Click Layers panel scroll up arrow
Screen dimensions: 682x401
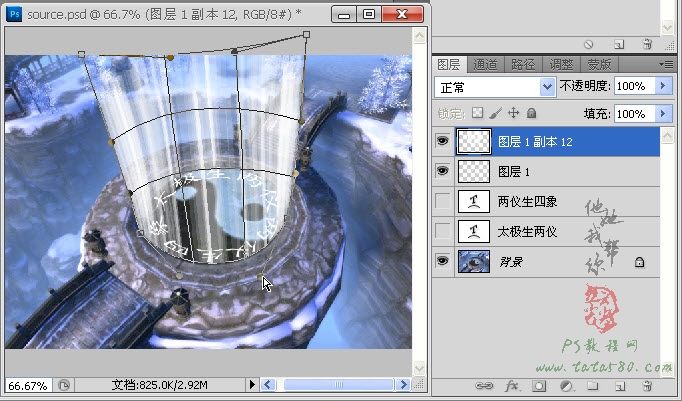pyautogui.click(x=667, y=136)
